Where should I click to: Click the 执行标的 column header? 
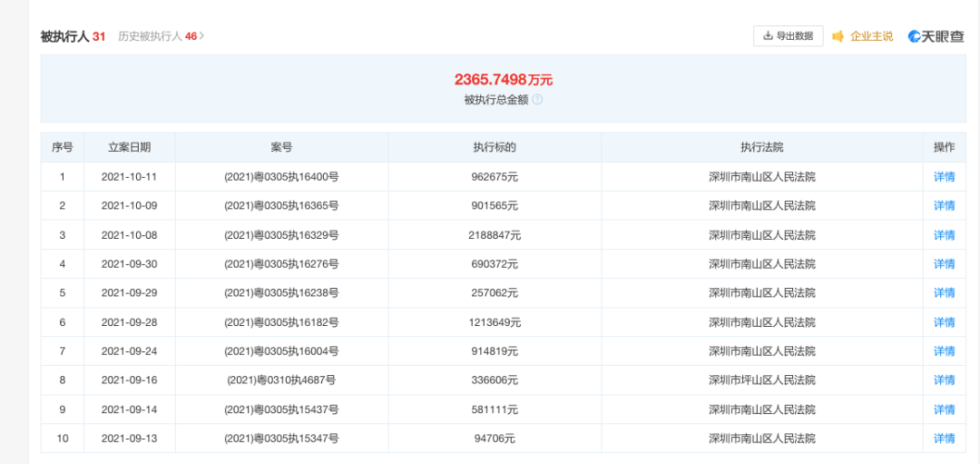pos(495,147)
